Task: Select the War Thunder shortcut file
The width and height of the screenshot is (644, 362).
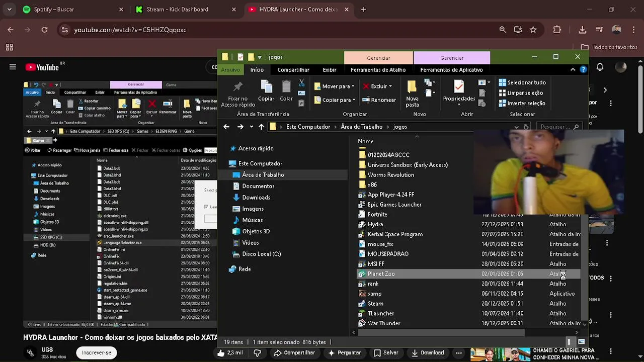Action: pyautogui.click(x=384, y=323)
